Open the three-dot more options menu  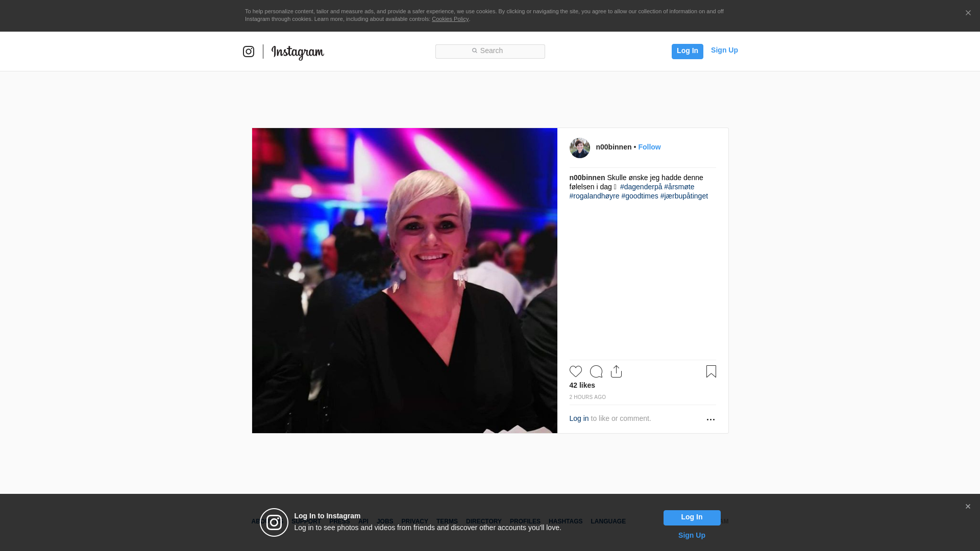coord(710,419)
